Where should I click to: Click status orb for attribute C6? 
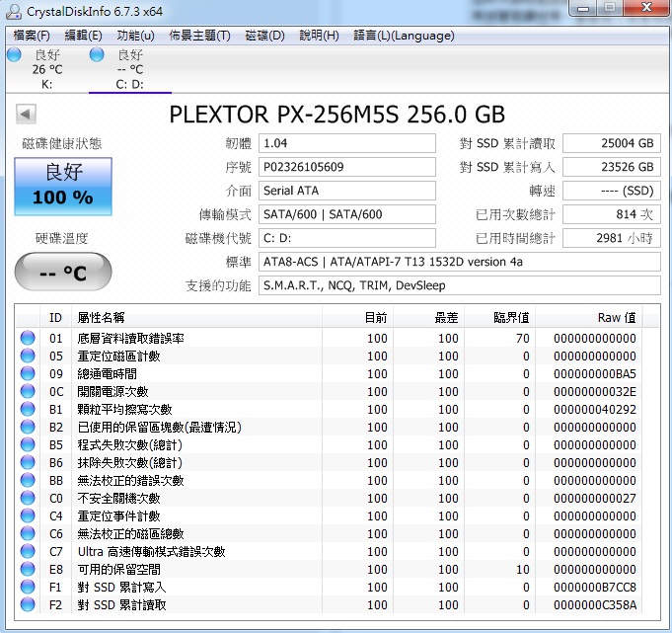[28, 533]
